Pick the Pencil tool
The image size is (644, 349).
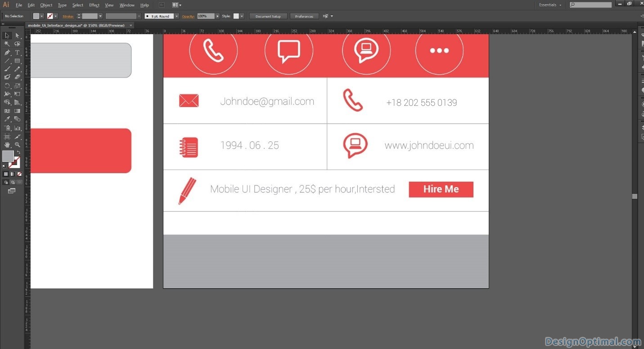17,69
